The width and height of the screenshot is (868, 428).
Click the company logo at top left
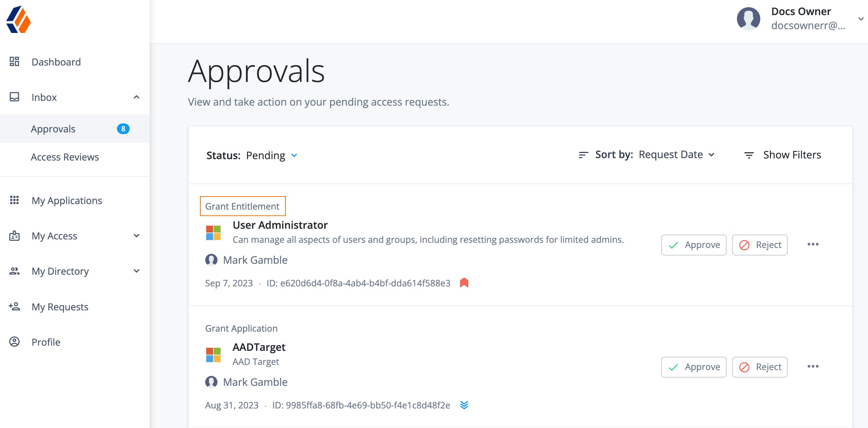click(18, 20)
